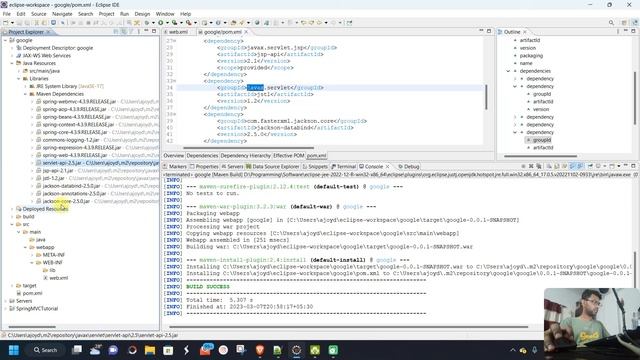Collapse dependencies node in Outline
Viewport: 640px width, 360px height.
(508, 71)
